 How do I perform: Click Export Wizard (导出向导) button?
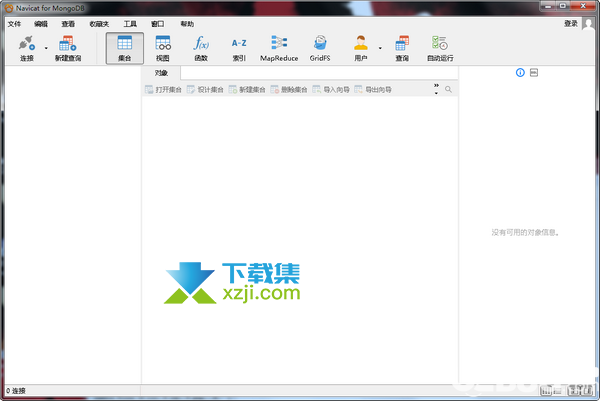[x=373, y=90]
